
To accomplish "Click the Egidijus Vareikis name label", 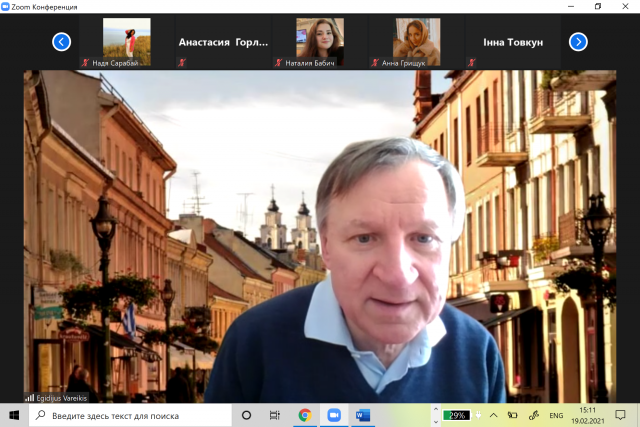I will click(x=62, y=397).
